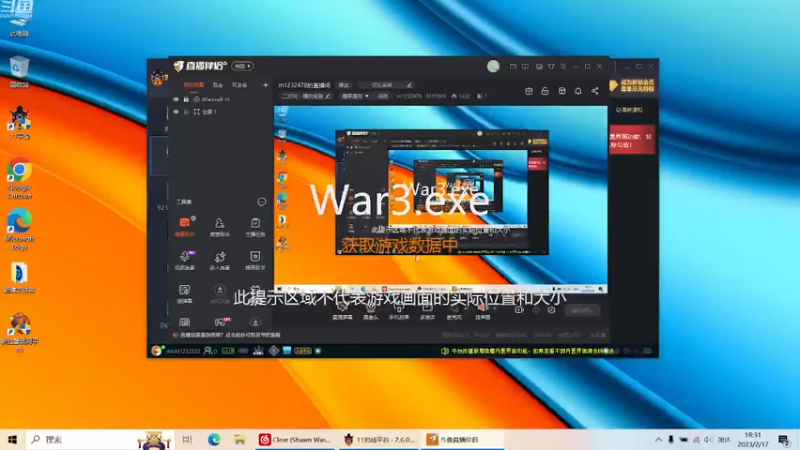Open Microsoft Edge desktop shortcut
The width and height of the screenshot is (800, 450).
point(19,229)
